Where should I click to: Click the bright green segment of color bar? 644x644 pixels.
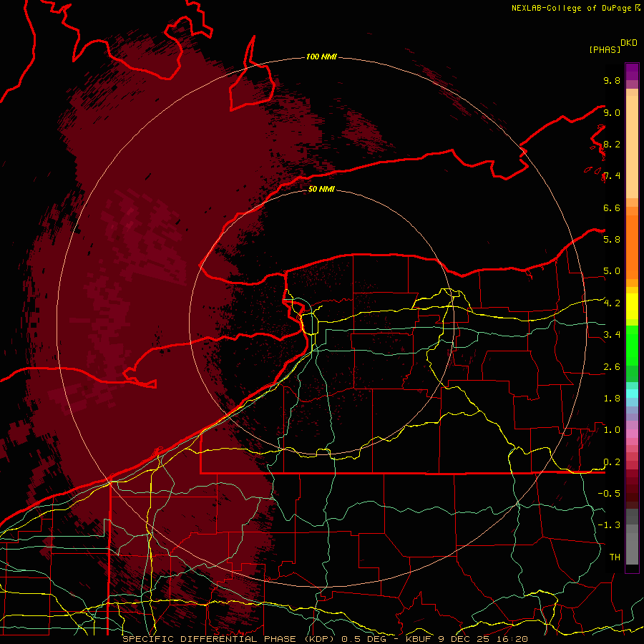(632, 345)
